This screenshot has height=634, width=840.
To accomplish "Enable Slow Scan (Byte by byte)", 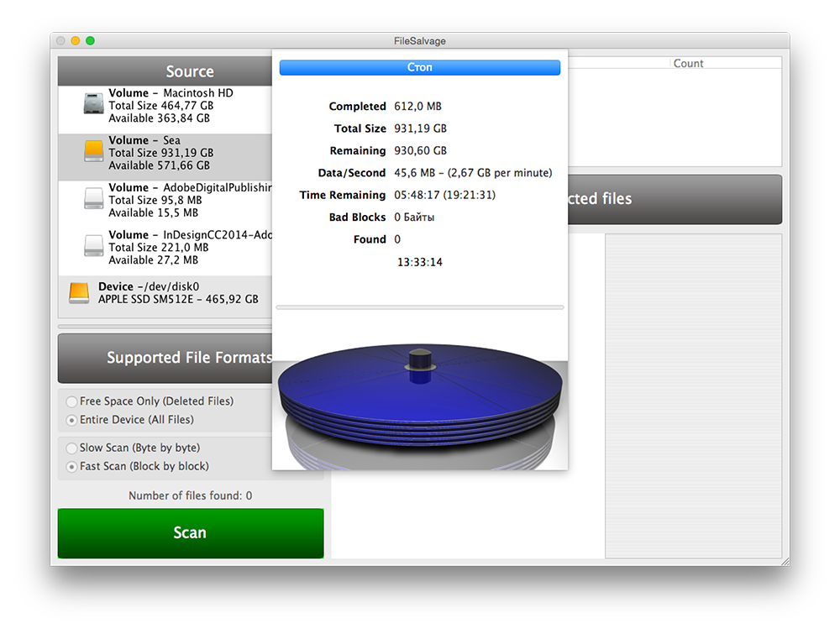I will (x=72, y=448).
